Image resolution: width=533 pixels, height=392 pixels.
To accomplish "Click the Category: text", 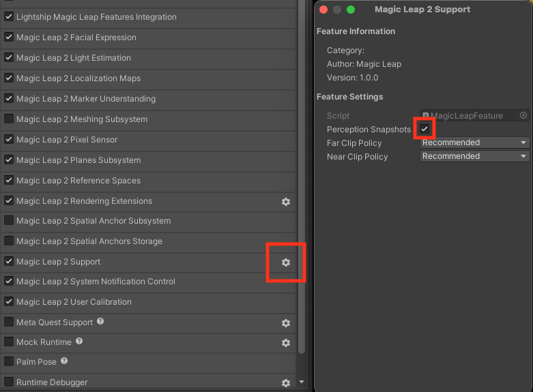I will 346,50.
